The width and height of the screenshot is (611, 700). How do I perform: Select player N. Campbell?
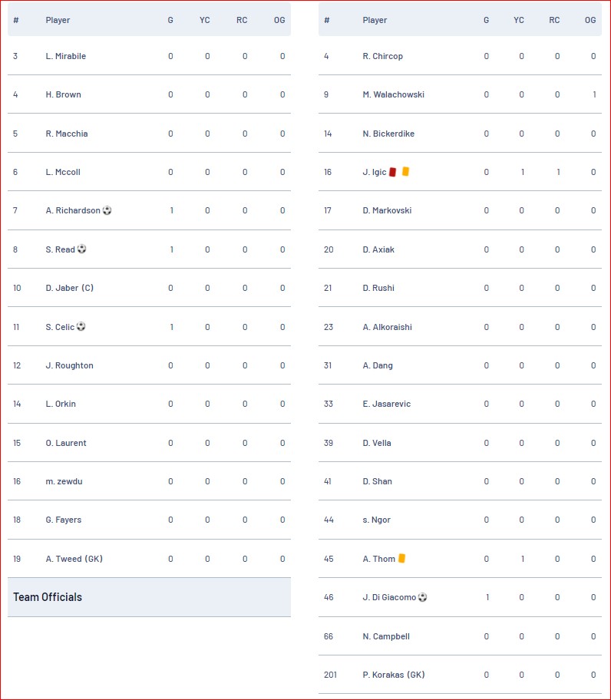(386, 636)
